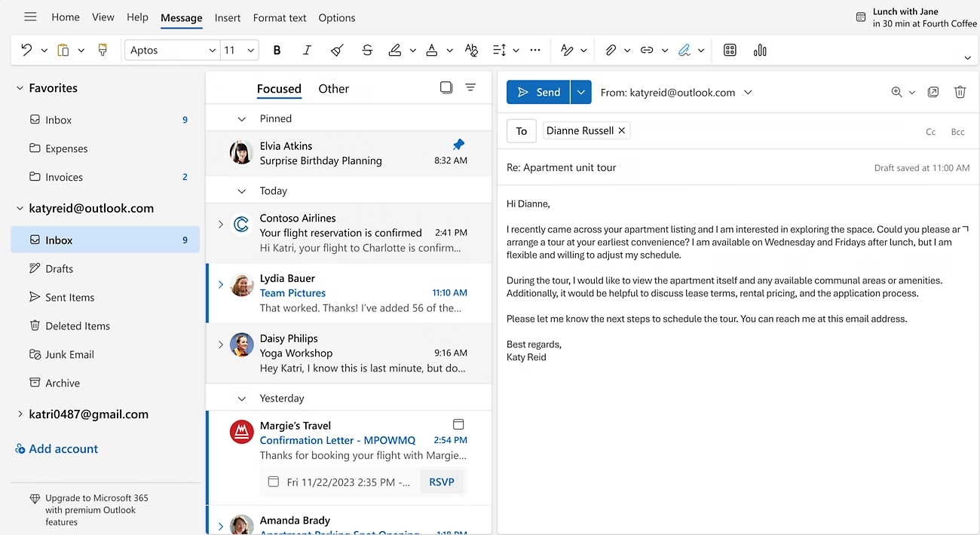Click the message list filter icon
Viewport: 980px width, 535px height.
(470, 87)
